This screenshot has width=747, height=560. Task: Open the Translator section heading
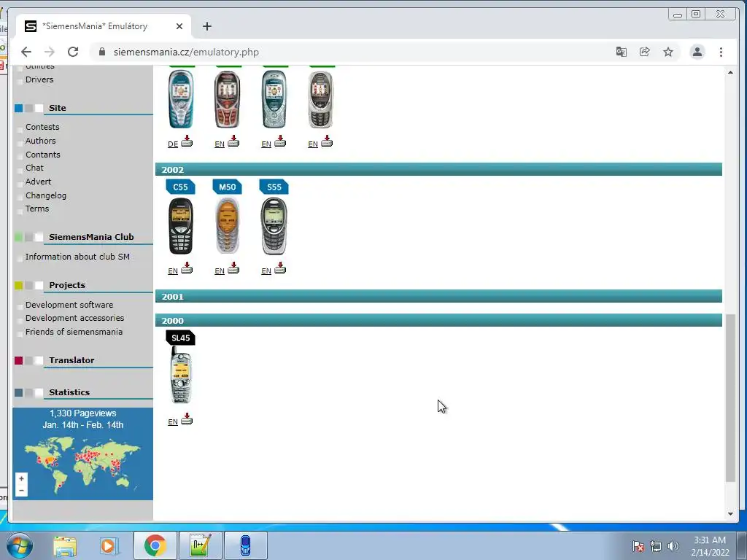tap(71, 360)
